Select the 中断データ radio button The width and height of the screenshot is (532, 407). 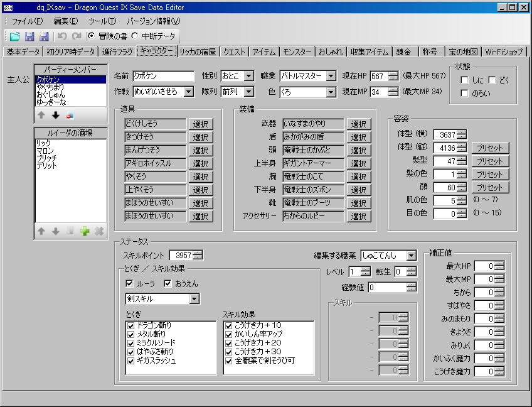pos(135,36)
